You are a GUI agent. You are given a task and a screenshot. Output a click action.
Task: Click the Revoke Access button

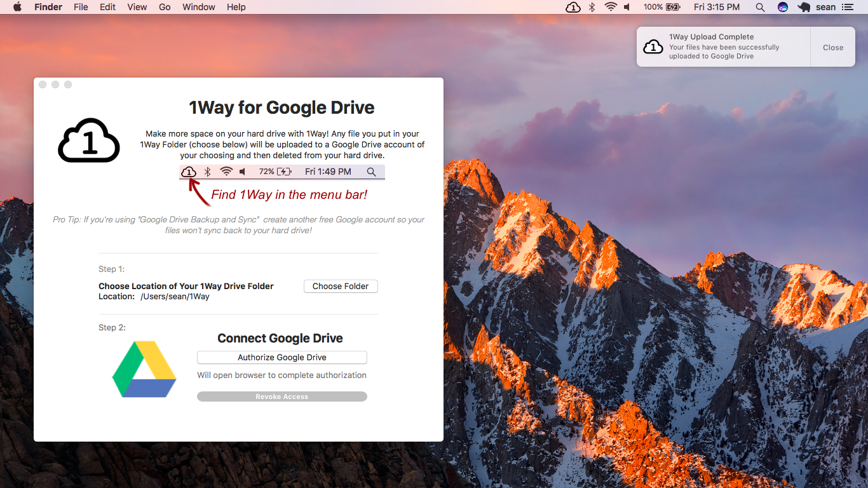point(281,396)
